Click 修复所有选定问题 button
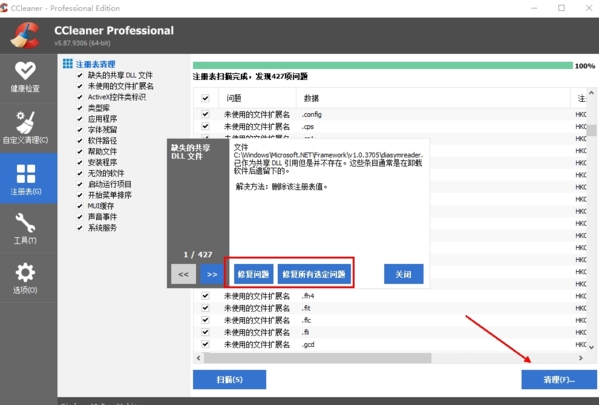This screenshot has width=599, height=405. click(x=314, y=274)
